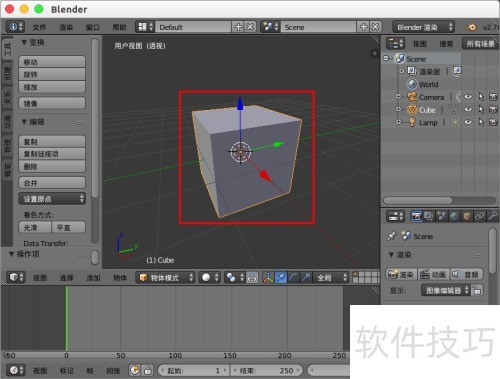This screenshot has height=379, width=500.
Task: Select the Render Layers properties tab
Action: click(x=429, y=217)
